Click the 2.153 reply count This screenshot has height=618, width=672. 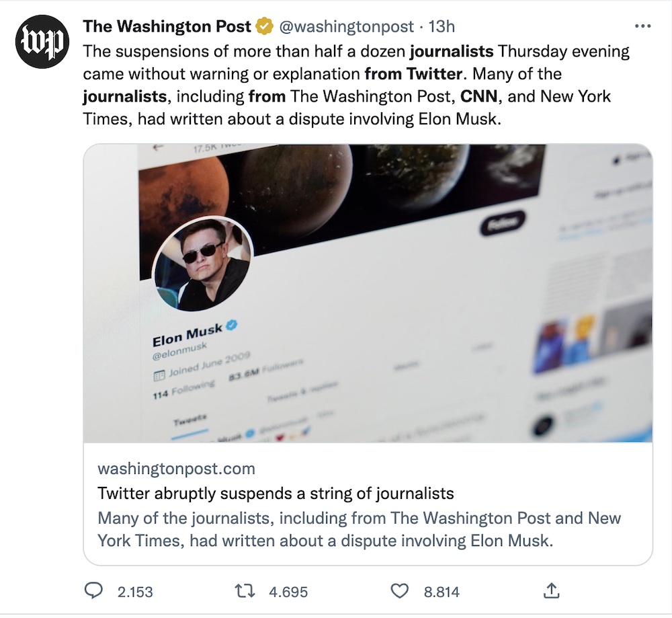tap(135, 592)
